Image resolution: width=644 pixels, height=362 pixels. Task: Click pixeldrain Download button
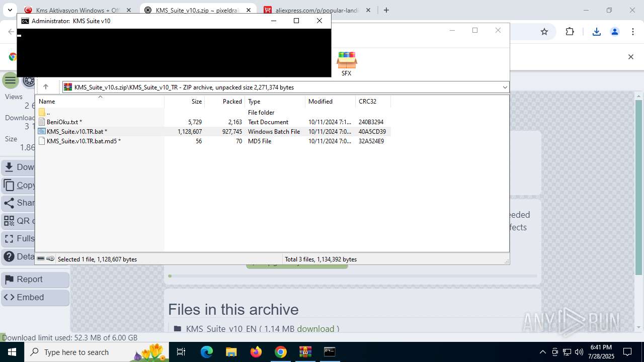click(x=19, y=167)
